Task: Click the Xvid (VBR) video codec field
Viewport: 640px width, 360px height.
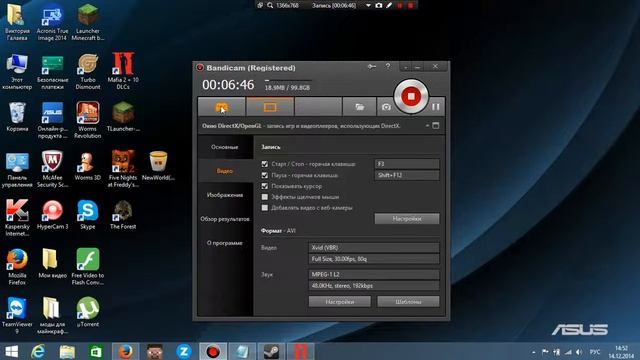Action: tap(373, 247)
